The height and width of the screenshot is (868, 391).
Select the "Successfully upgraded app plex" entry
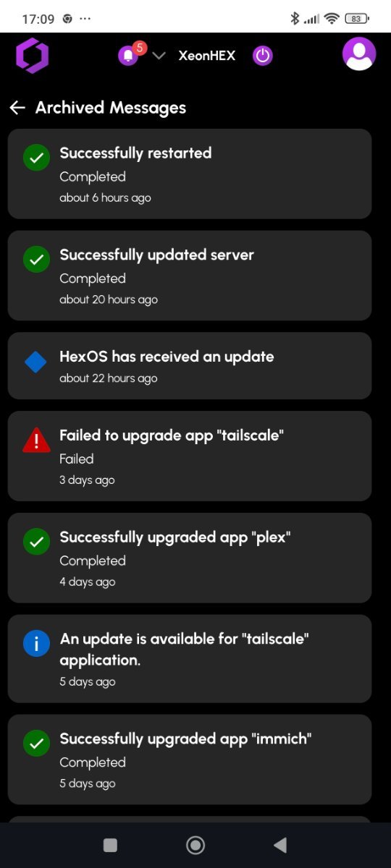coord(190,558)
